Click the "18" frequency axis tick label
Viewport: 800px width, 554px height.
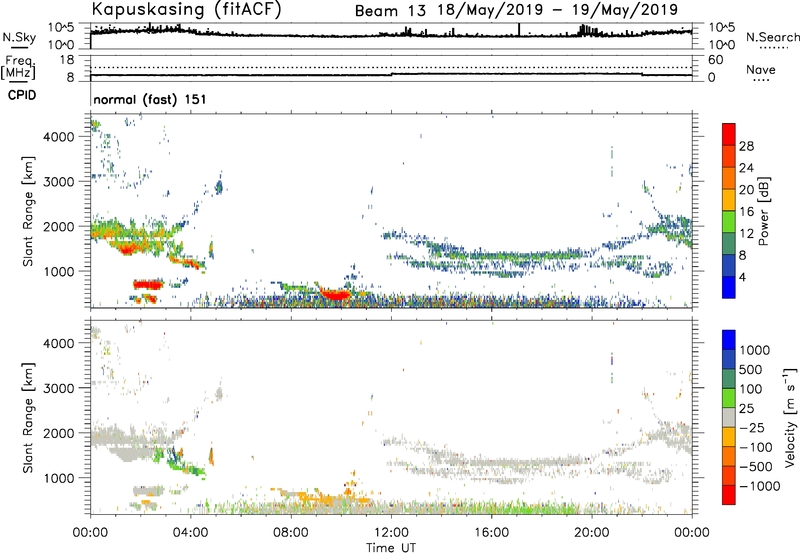pyautogui.click(x=67, y=60)
